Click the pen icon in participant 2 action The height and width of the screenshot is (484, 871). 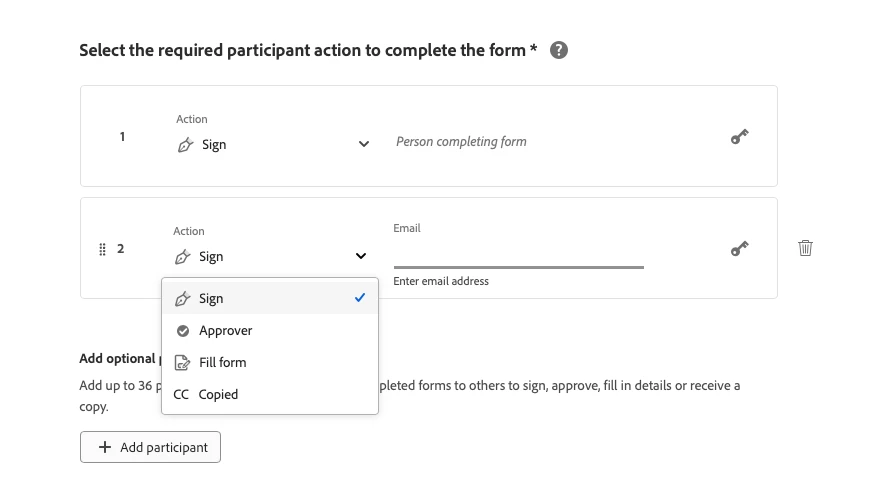(x=182, y=257)
